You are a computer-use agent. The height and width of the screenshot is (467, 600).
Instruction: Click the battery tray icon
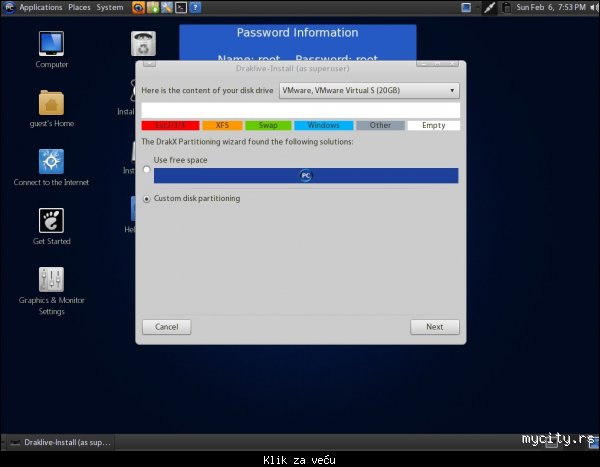click(x=506, y=7)
